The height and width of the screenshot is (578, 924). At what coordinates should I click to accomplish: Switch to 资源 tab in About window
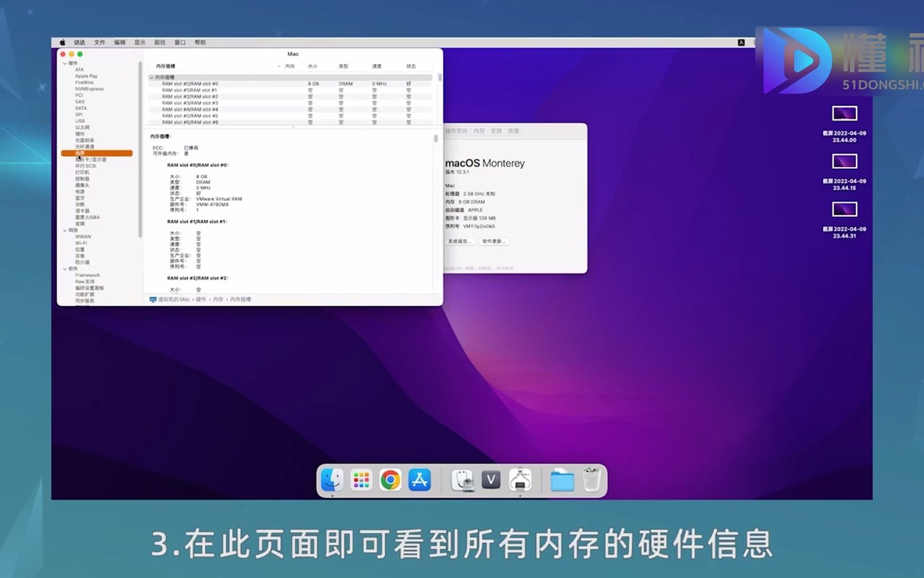click(x=513, y=131)
